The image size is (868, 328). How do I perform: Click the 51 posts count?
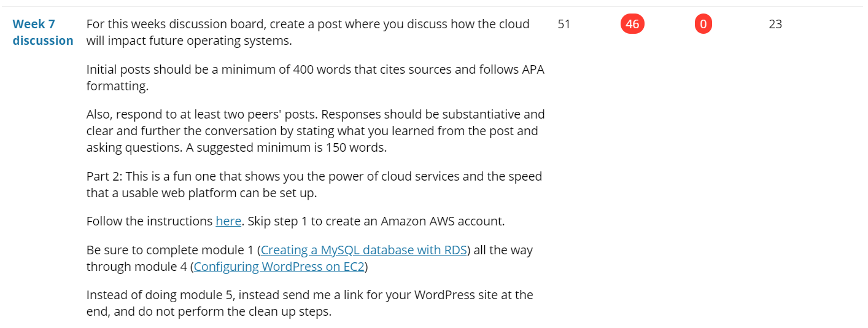pyautogui.click(x=564, y=25)
